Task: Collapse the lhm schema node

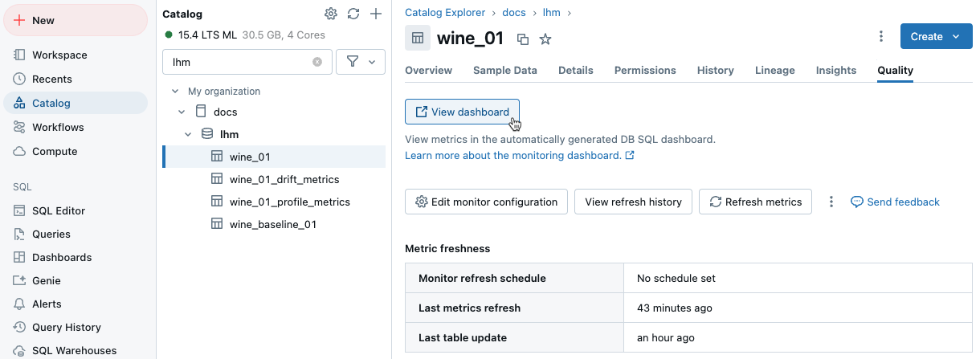Action: point(188,134)
